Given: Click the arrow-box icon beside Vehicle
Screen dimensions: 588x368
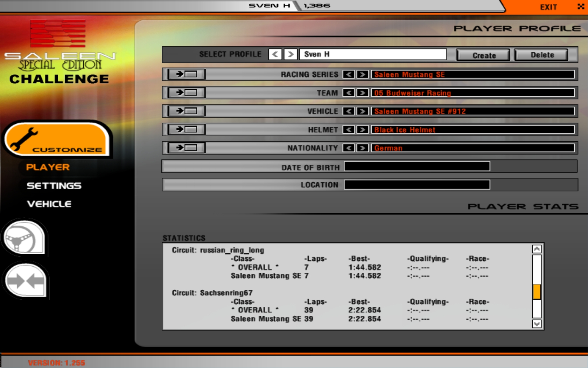Looking at the screenshot, I should [186, 111].
